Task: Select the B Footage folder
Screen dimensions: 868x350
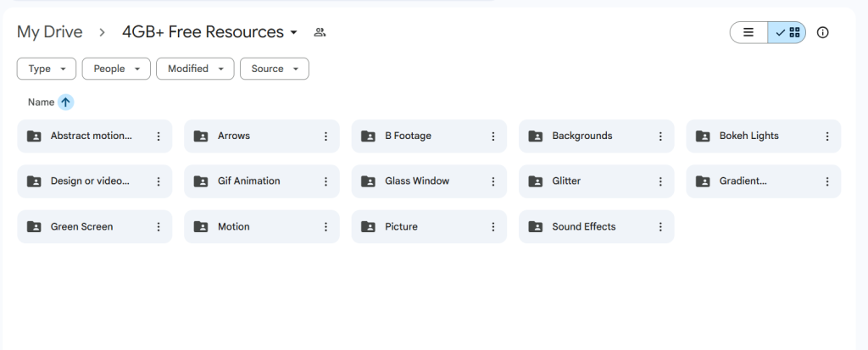Action: 429,136
